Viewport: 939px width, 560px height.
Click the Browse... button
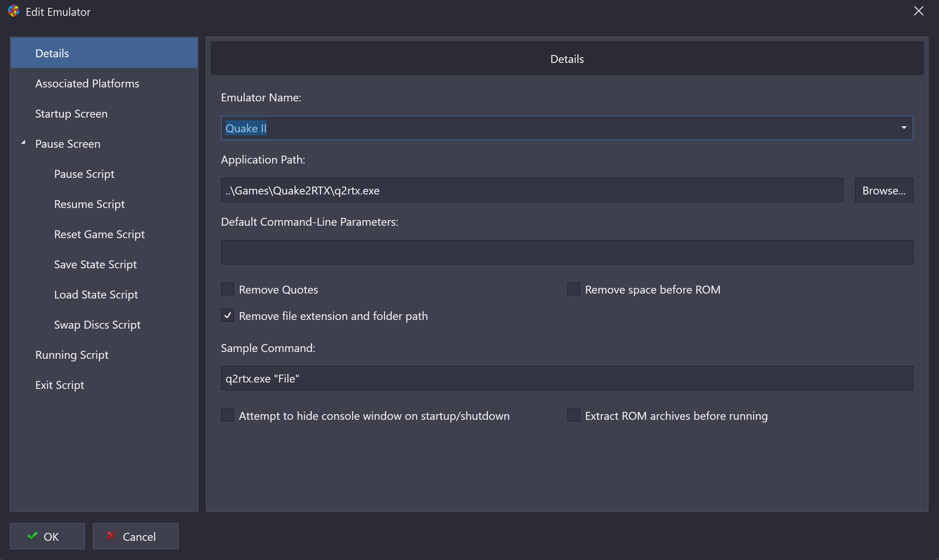pyautogui.click(x=884, y=190)
